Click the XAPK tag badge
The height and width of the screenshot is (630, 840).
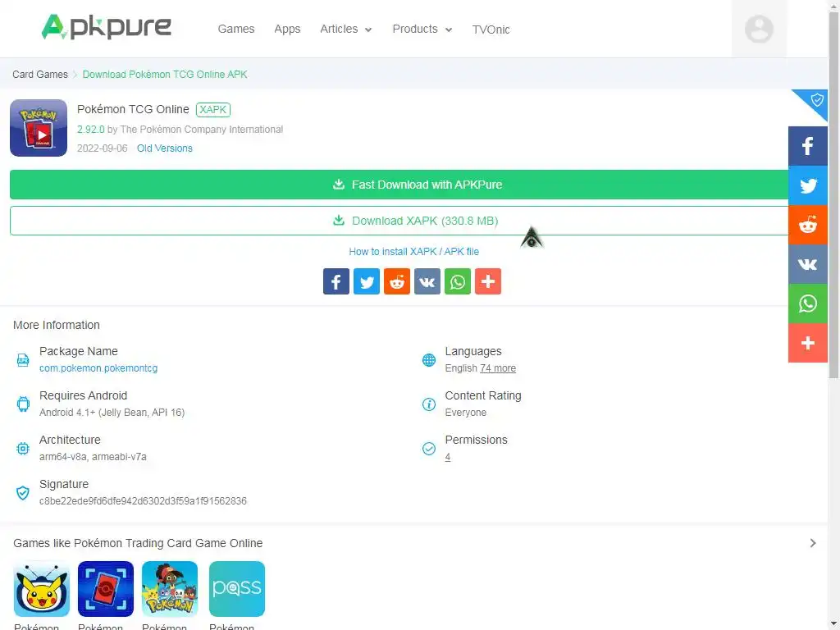point(213,110)
